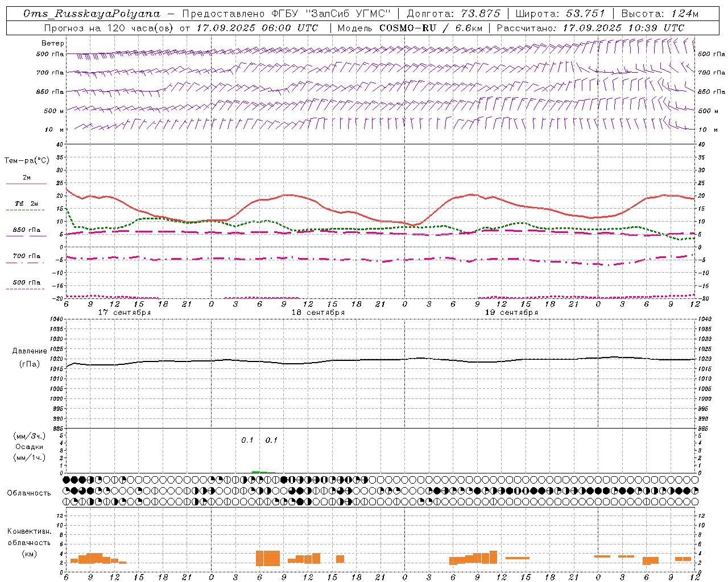Click the green dashed Td 2м legend line
728x582 pixels.
[26, 210]
